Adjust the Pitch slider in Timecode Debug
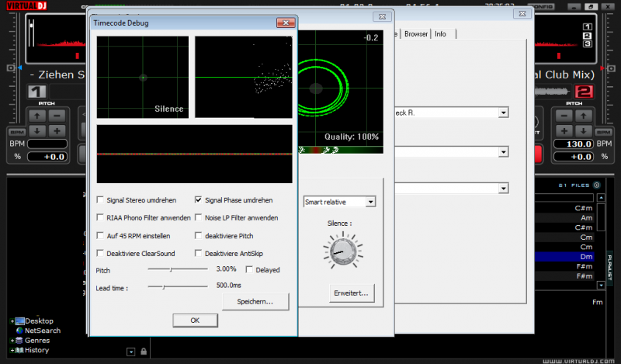Viewport: 621px width, 364px height. point(171,269)
